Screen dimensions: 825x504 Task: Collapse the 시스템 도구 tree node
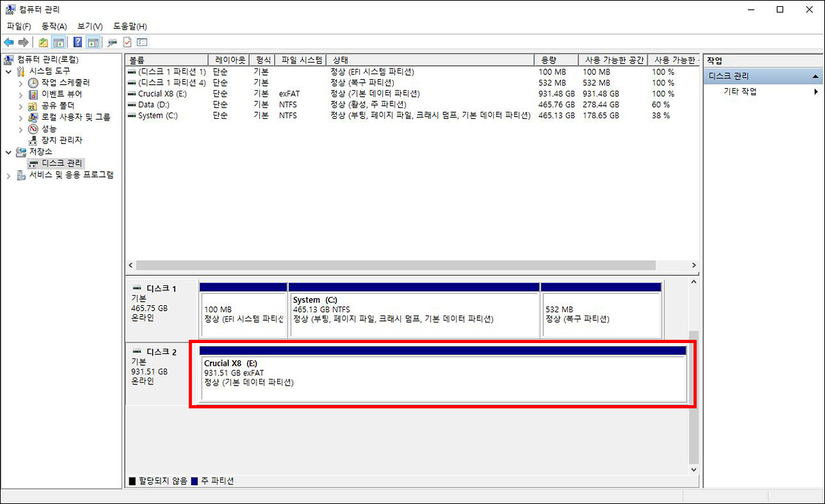click(8, 71)
